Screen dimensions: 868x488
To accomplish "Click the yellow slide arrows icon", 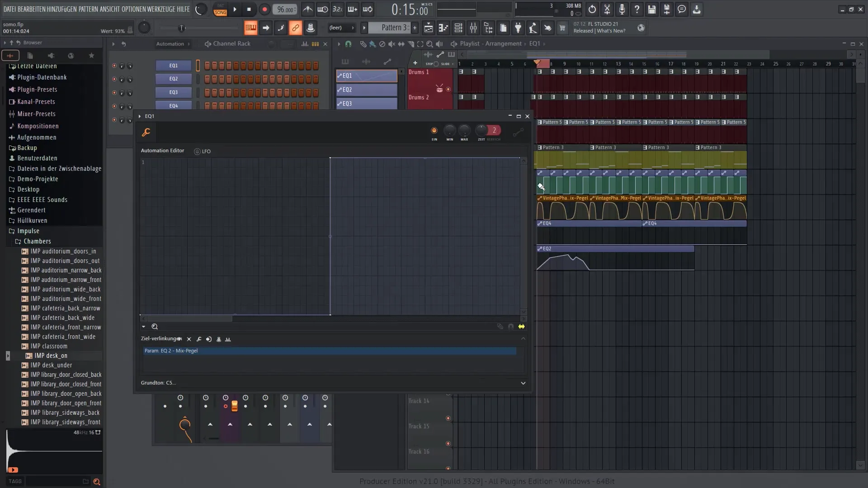I will 521,327.
